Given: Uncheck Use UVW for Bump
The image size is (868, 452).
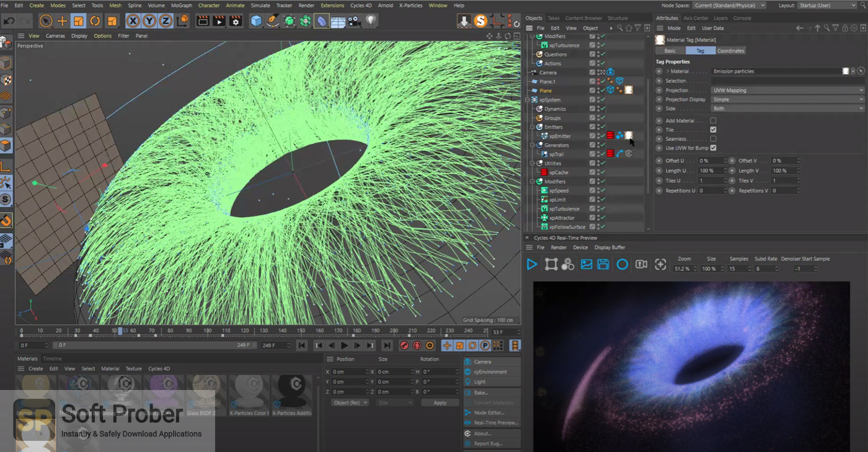Looking at the screenshot, I should coord(713,148).
